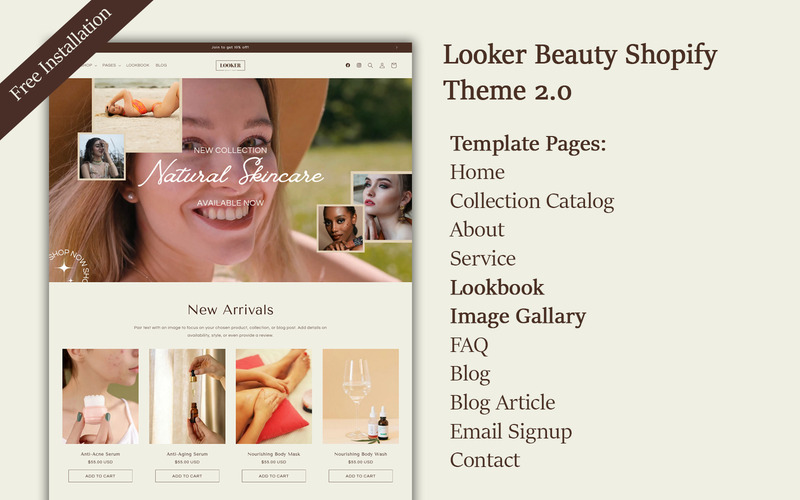
Task: Click the beach photo in hero collage
Action: pyautogui.click(x=137, y=115)
